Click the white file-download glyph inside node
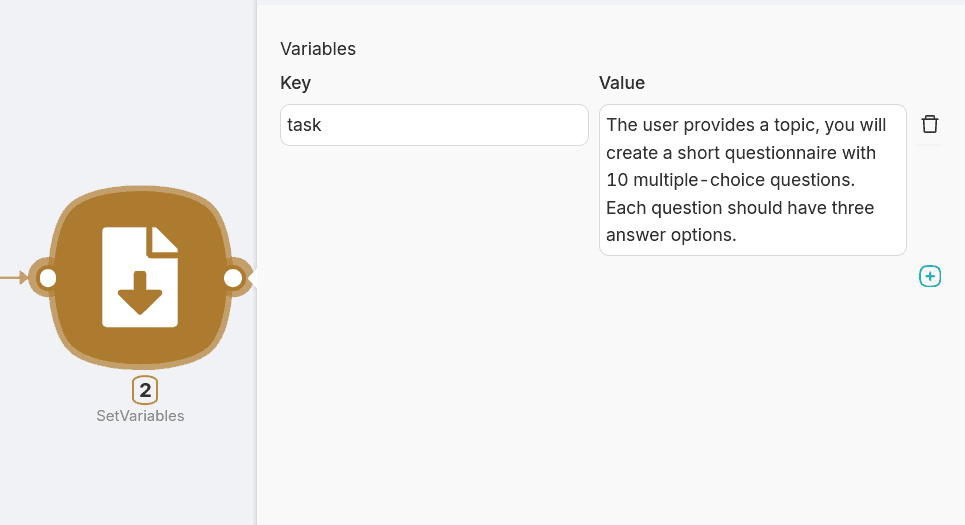This screenshot has width=965, height=525. (140, 277)
